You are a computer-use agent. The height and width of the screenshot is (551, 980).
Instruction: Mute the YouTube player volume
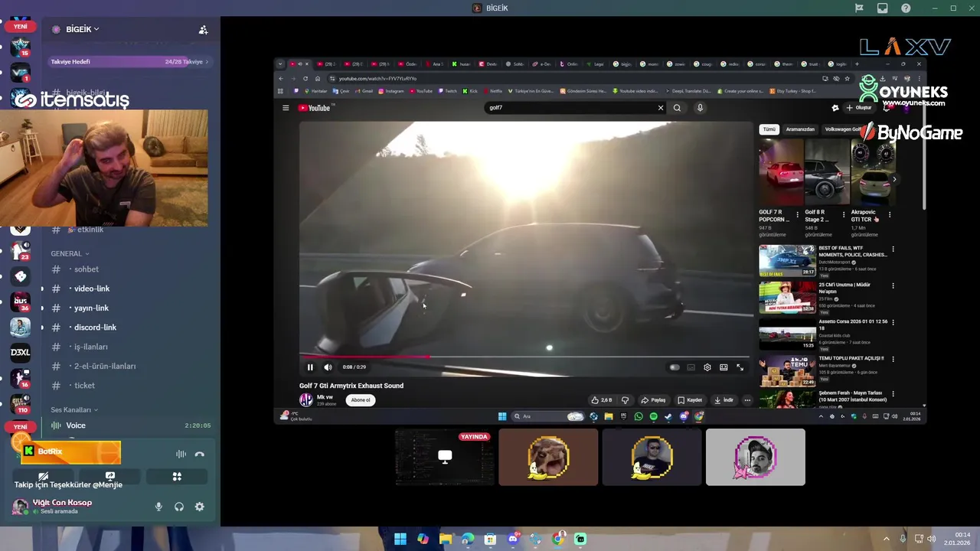[328, 367]
